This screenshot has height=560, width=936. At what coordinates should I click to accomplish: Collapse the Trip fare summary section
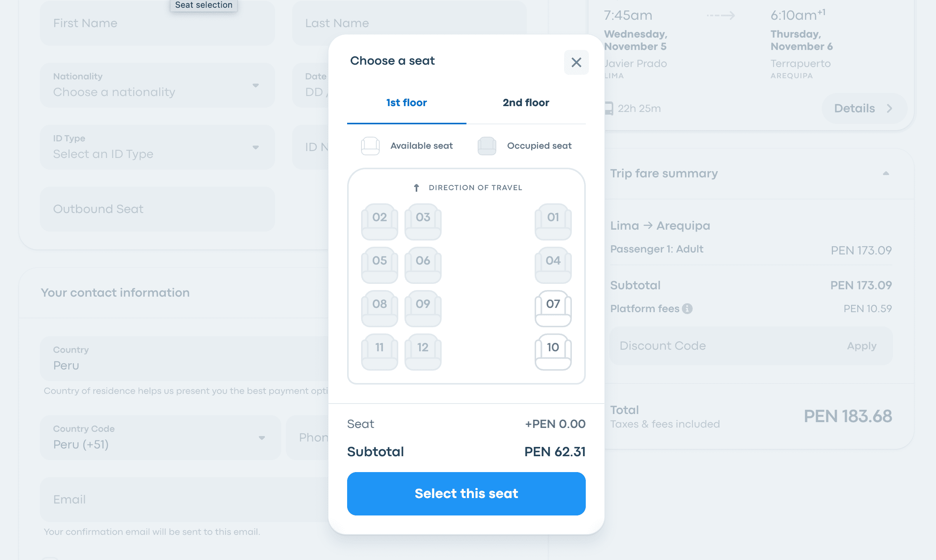pyautogui.click(x=886, y=173)
